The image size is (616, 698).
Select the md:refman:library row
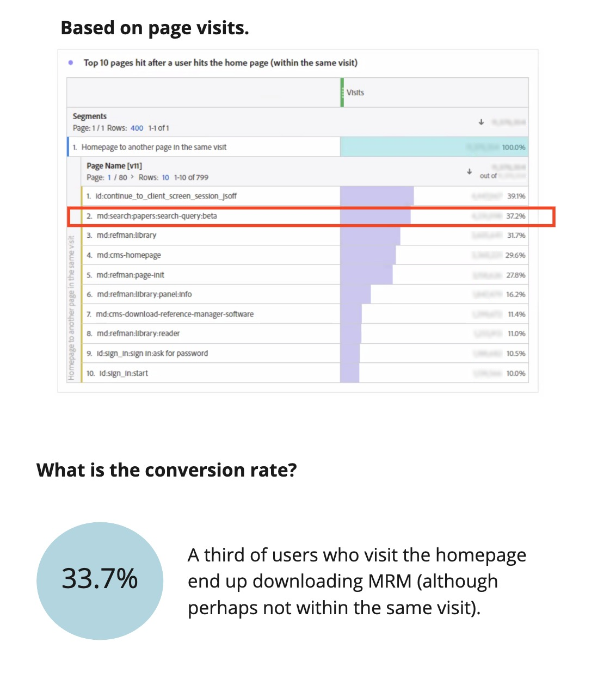click(126, 235)
